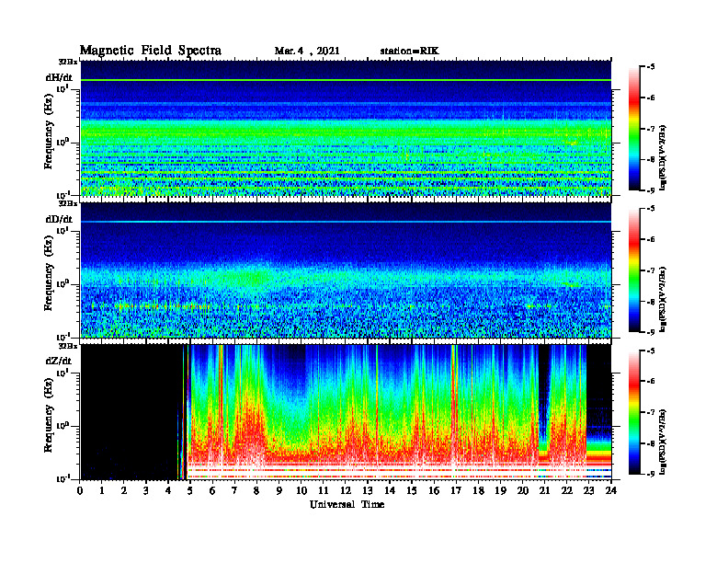
Task: Click hour 6 on the Universal Time axis
Action: click(x=212, y=490)
